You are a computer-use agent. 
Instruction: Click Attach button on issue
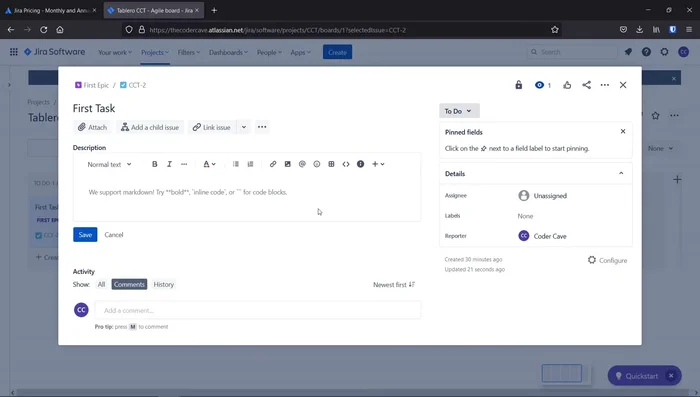pyautogui.click(x=92, y=127)
